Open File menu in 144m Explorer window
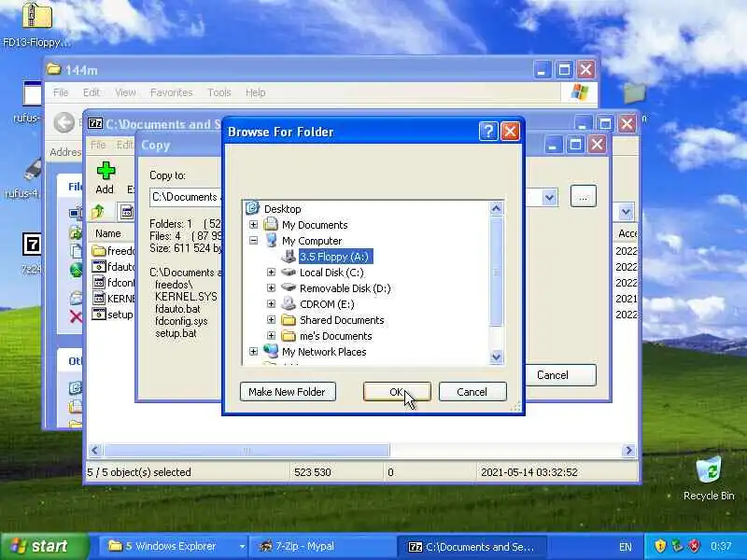The image size is (747, 560). pos(61,92)
